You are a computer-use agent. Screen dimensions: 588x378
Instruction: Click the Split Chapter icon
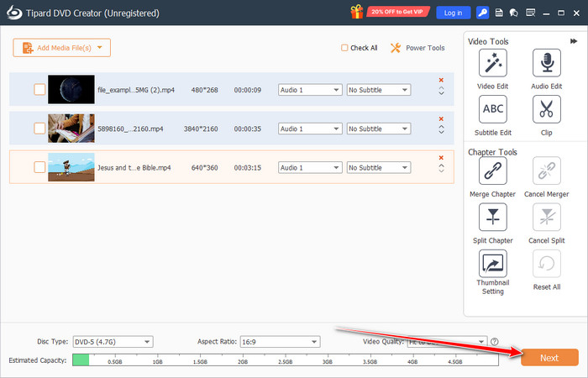[491, 218]
